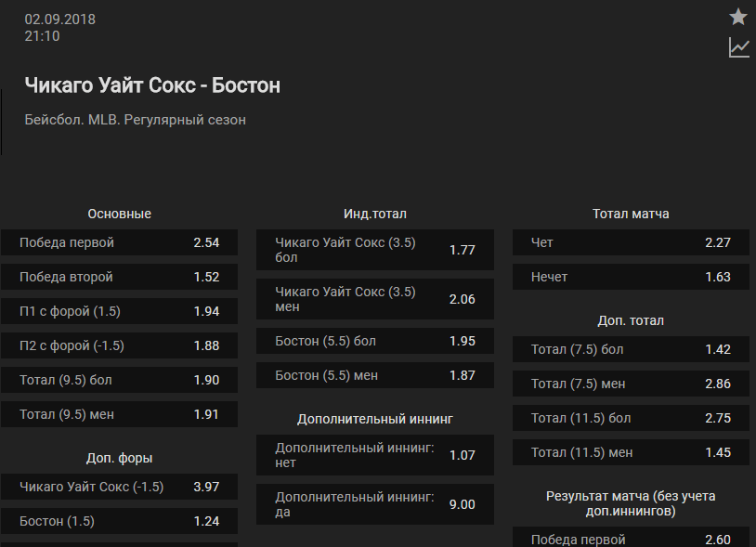
Task: Bet on "Чикаго Уайт Сокс (-1.5)" at 3.97
Action: (119, 487)
